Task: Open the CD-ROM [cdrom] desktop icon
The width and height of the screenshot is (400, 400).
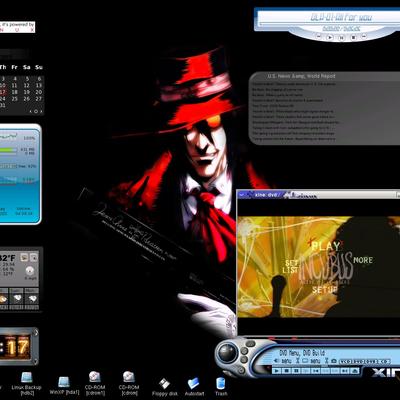Action: pyautogui.click(x=129, y=383)
